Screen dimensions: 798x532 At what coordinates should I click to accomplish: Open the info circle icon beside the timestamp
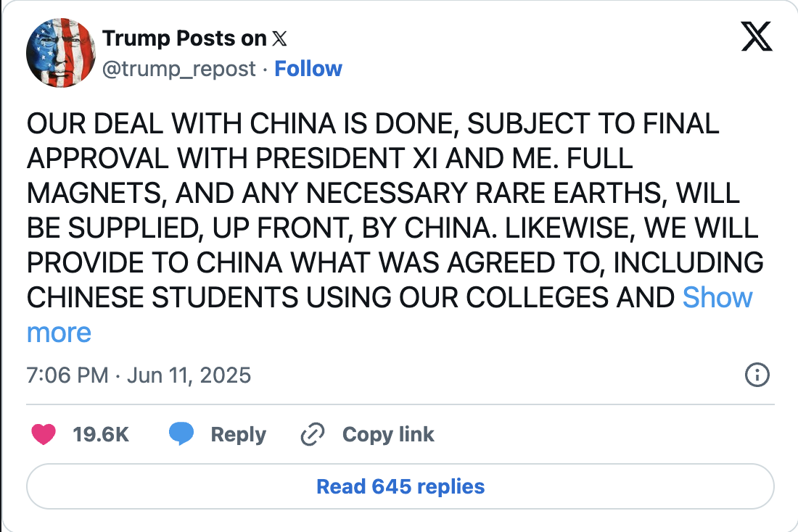click(757, 375)
